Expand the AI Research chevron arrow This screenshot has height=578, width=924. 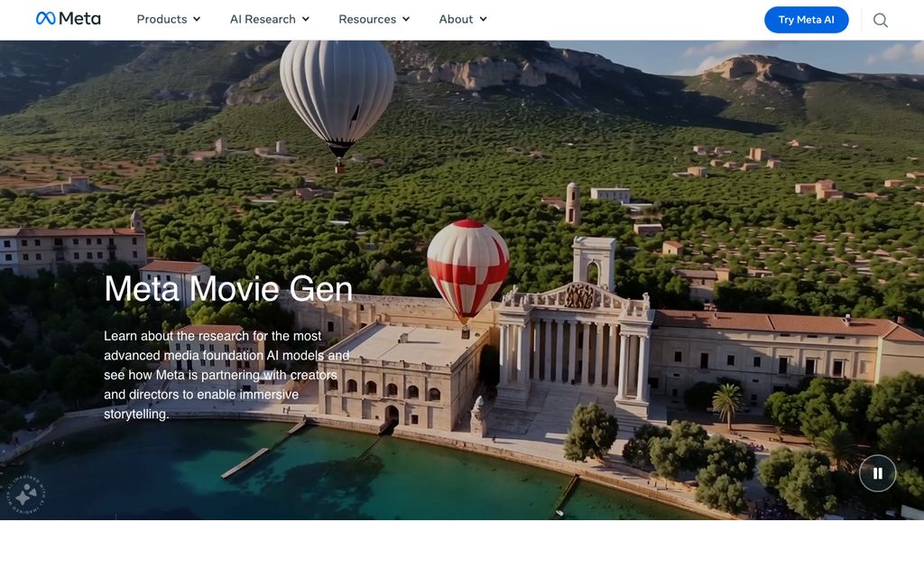tap(306, 20)
